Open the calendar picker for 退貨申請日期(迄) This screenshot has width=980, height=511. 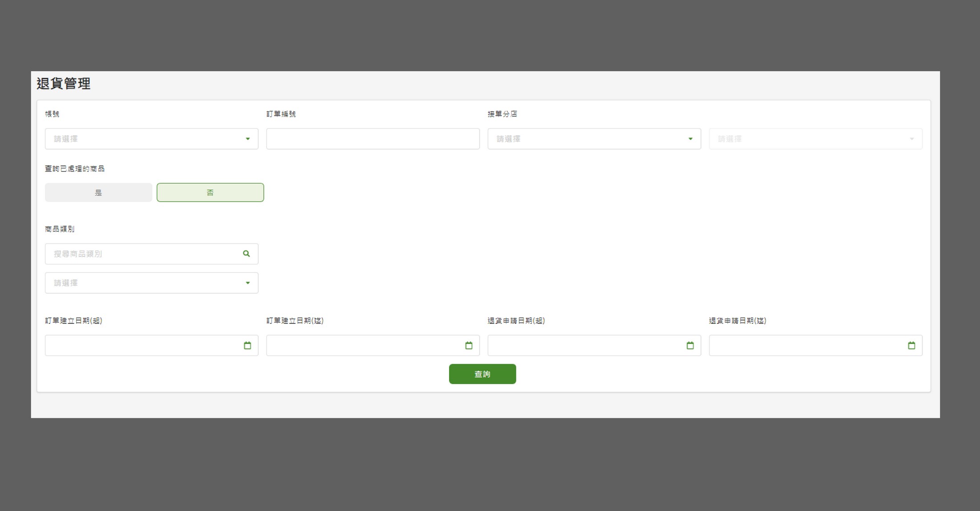click(x=912, y=345)
